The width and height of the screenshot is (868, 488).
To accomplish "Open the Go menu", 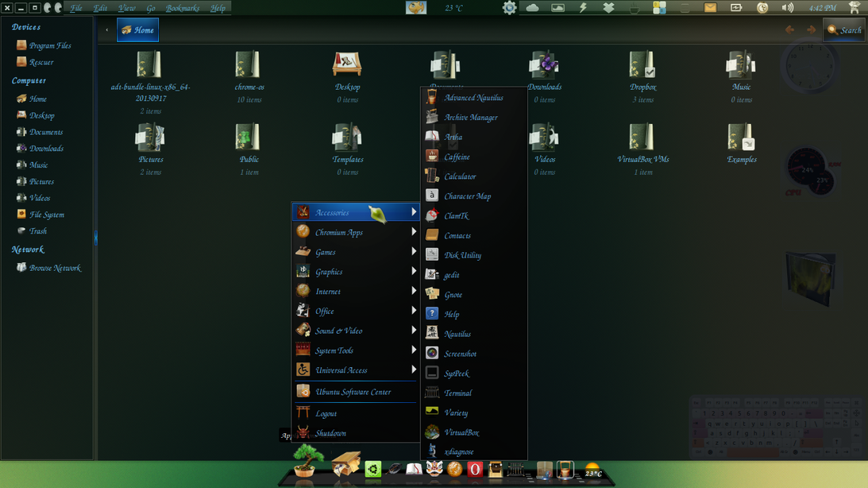I will tap(151, 8).
